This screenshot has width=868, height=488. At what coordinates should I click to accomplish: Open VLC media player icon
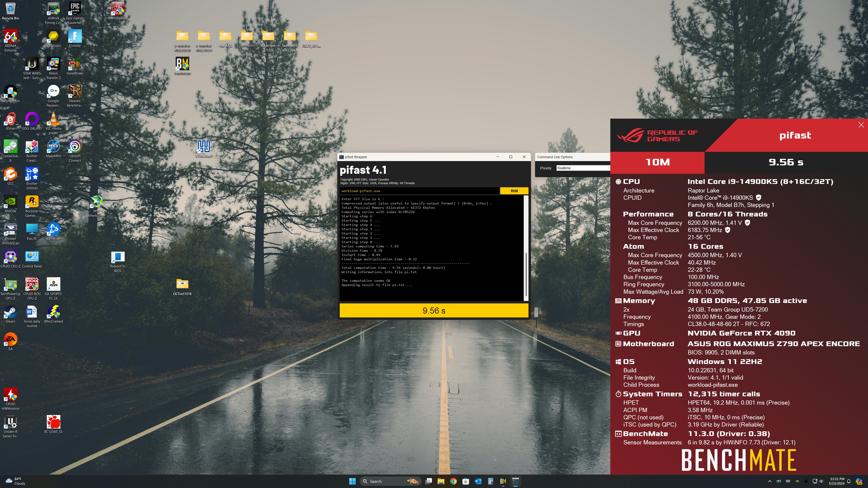coord(53,124)
